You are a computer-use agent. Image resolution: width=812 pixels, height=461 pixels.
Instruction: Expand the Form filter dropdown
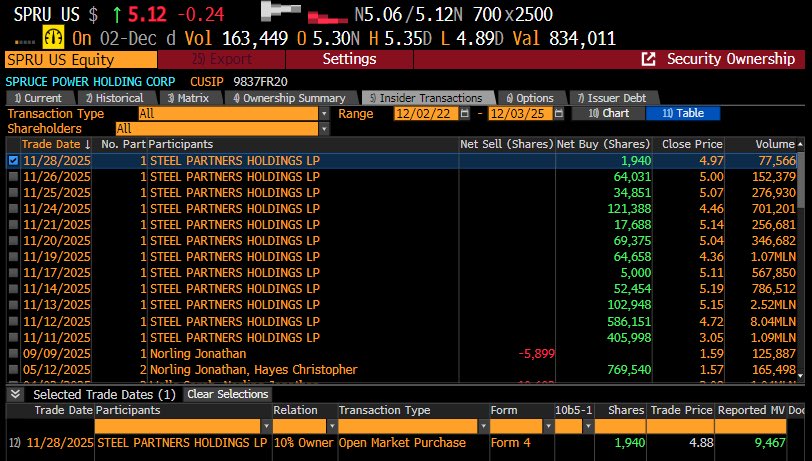tap(548, 426)
